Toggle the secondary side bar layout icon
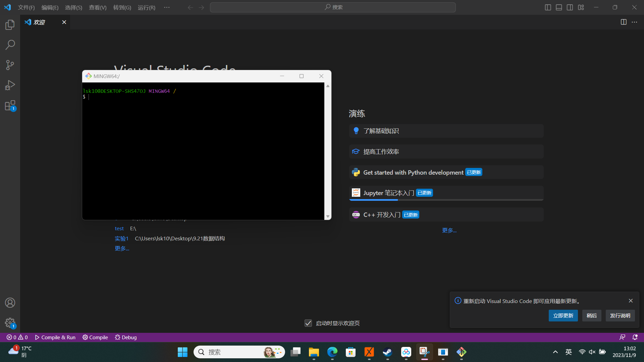 click(x=570, y=7)
